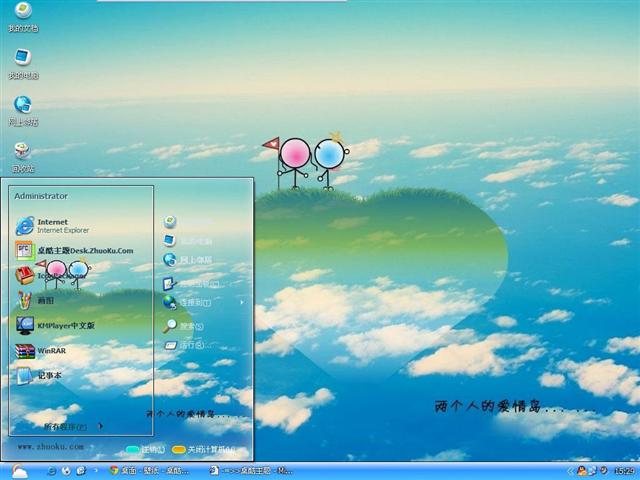640x480 pixels.
Task: Click the Control Panel checklist icon in Start menu
Action: (170, 283)
